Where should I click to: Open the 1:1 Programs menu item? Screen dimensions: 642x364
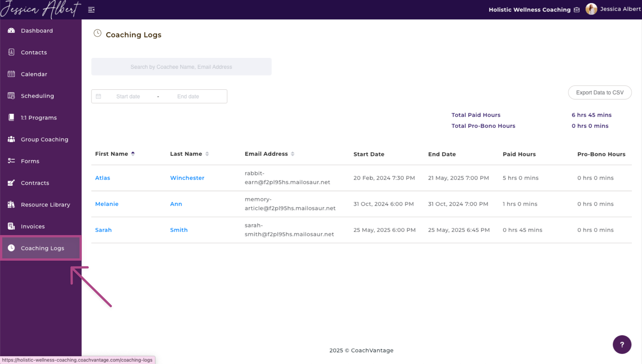[41, 118]
